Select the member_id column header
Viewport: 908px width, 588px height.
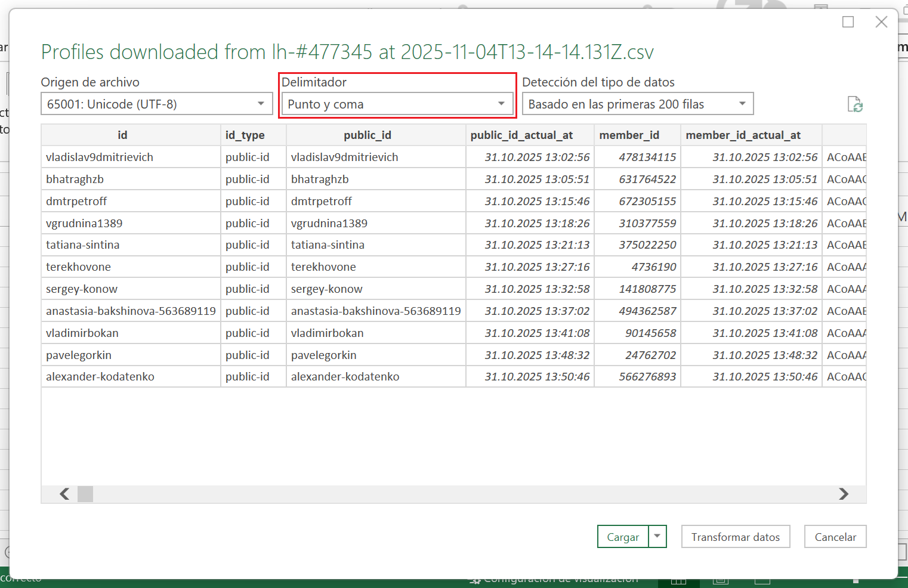pos(629,135)
